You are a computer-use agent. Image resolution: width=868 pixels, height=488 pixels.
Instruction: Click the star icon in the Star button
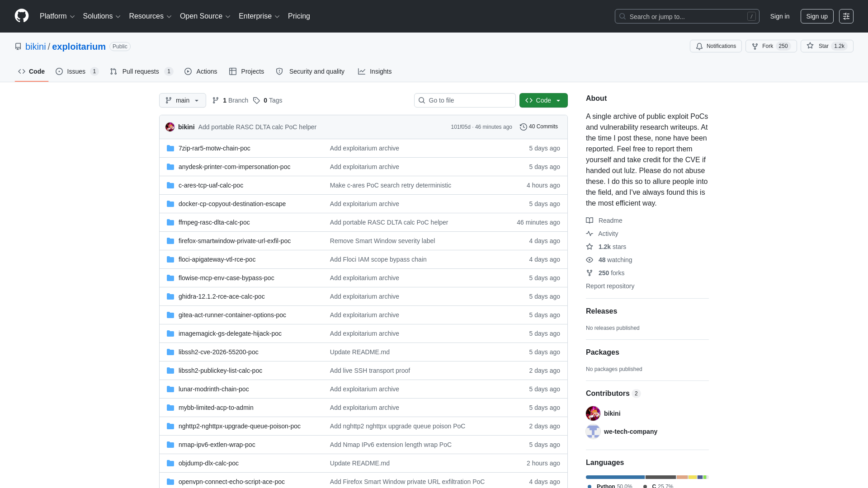point(810,46)
